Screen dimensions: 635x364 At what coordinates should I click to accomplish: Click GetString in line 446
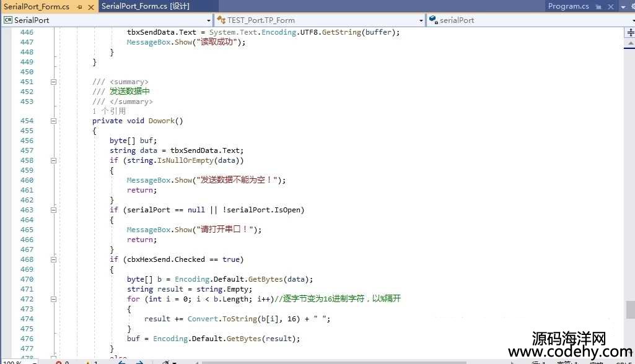tap(341, 32)
